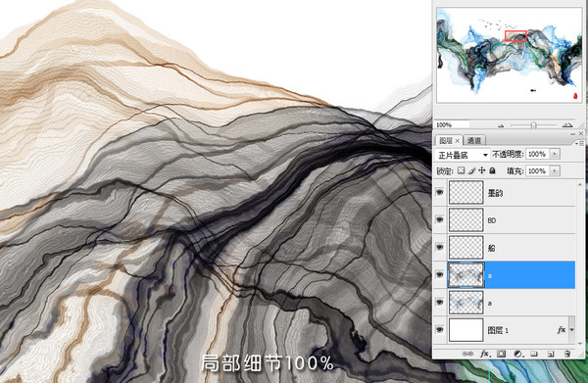Toggle lock transparent pixels
Image resolution: width=588 pixels, height=383 pixels.
(461, 170)
